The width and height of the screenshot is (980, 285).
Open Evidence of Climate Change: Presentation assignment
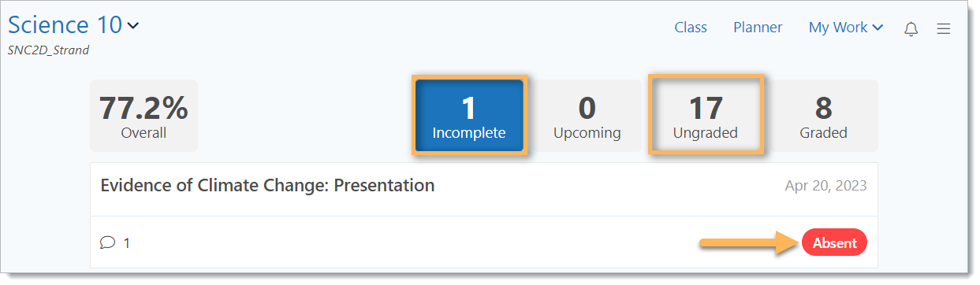[267, 186]
